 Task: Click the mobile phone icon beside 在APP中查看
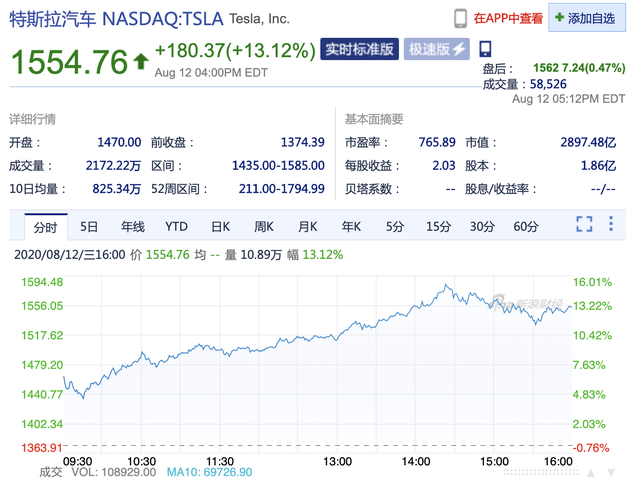(x=460, y=18)
